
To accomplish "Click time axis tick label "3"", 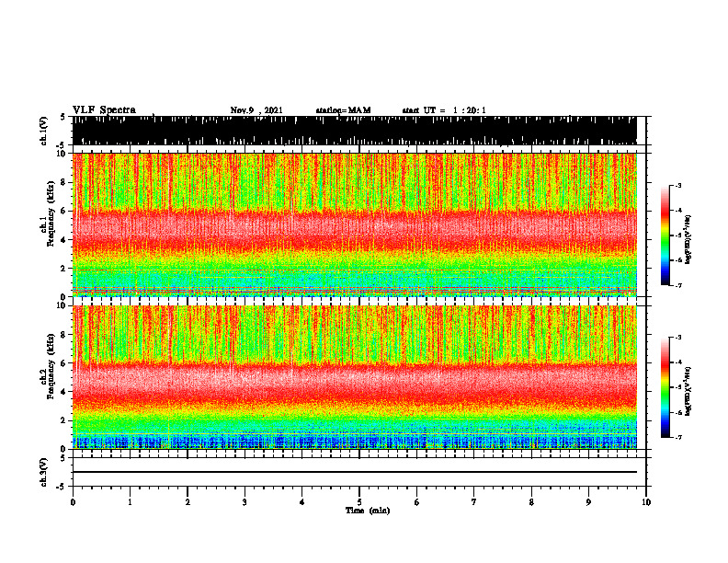I will (245, 502).
